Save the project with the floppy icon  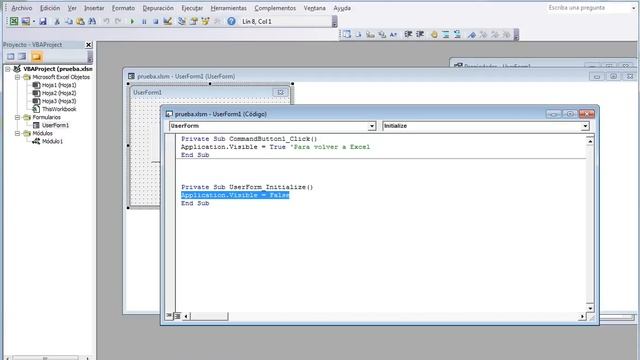(x=43, y=21)
